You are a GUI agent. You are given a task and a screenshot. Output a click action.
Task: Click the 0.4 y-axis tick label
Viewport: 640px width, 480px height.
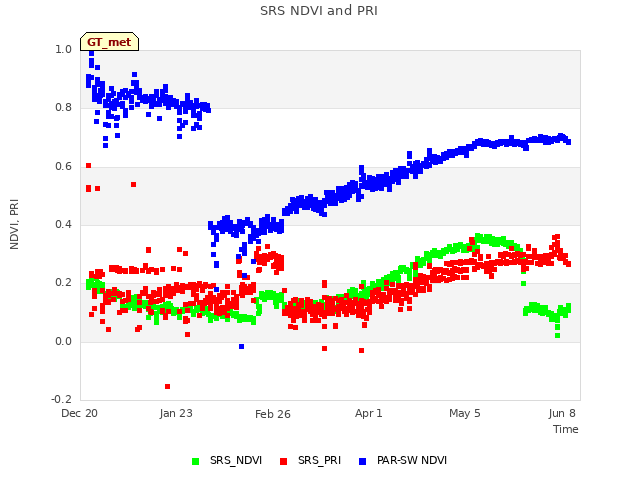[x=63, y=224]
